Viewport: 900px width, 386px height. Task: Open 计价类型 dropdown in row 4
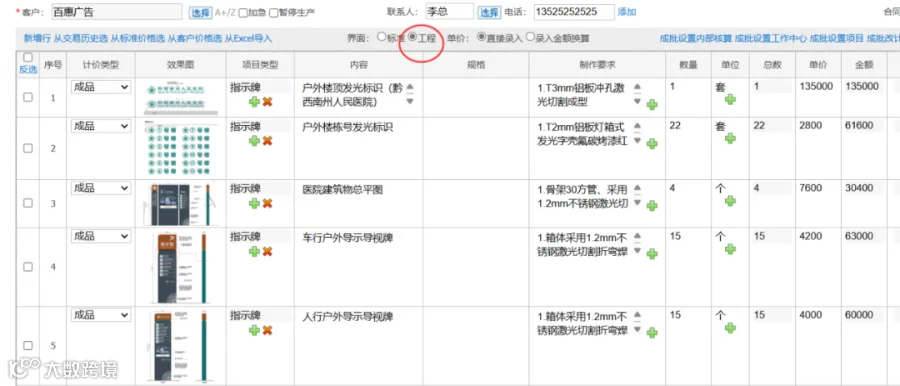click(101, 237)
